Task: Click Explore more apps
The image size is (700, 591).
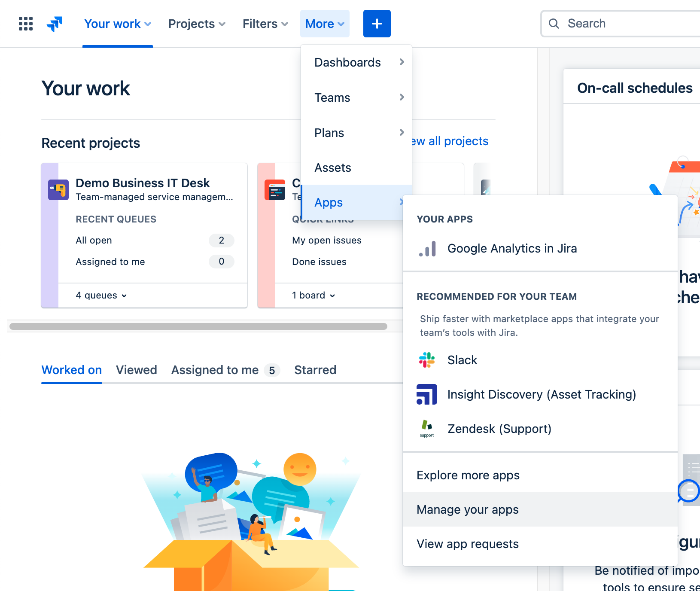Action: pyautogui.click(x=468, y=475)
